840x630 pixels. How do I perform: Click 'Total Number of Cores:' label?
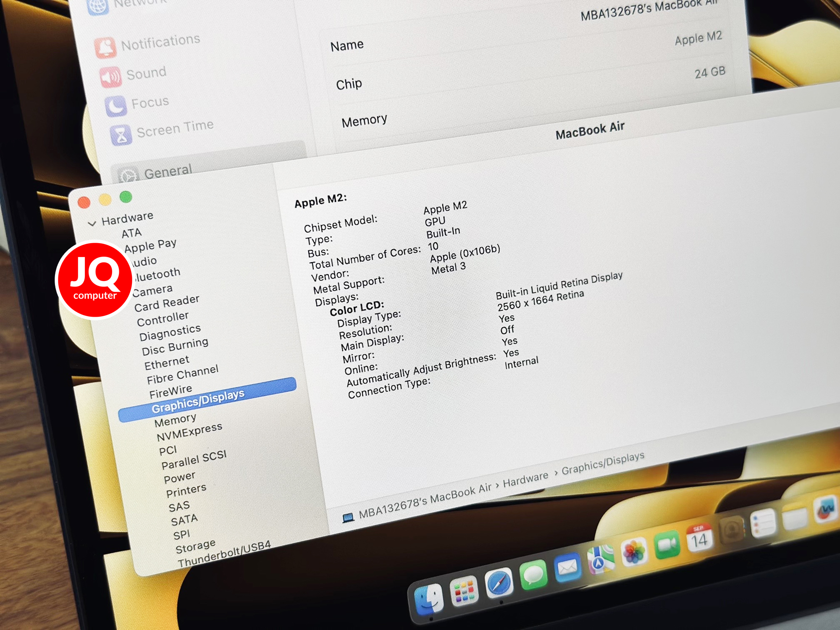pyautogui.click(x=365, y=257)
